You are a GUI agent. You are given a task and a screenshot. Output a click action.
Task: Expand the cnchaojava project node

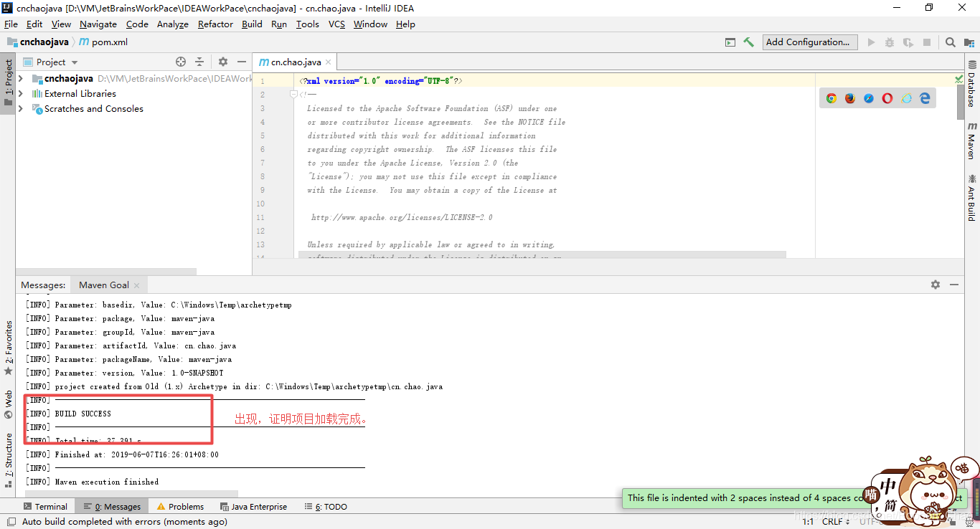tap(21, 79)
